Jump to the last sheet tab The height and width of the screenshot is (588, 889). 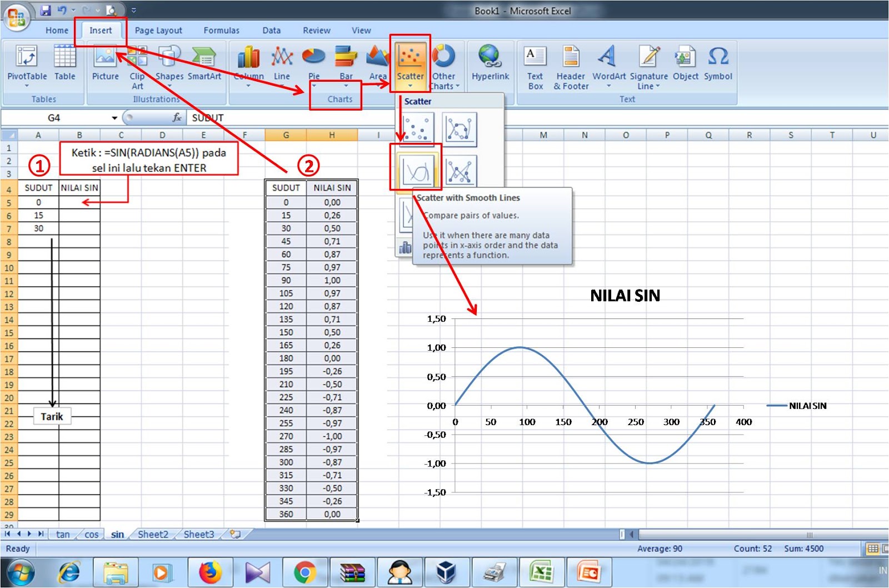coord(41,534)
